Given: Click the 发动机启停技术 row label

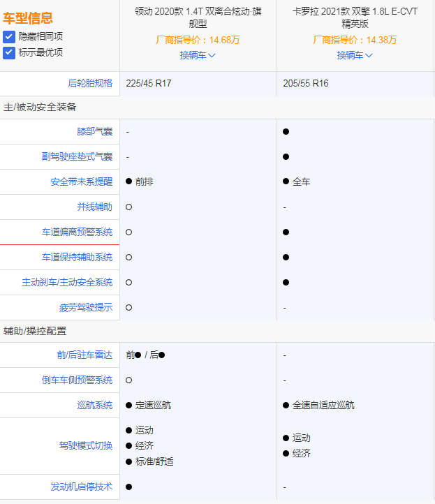Looking at the screenshot, I should 81,487.
